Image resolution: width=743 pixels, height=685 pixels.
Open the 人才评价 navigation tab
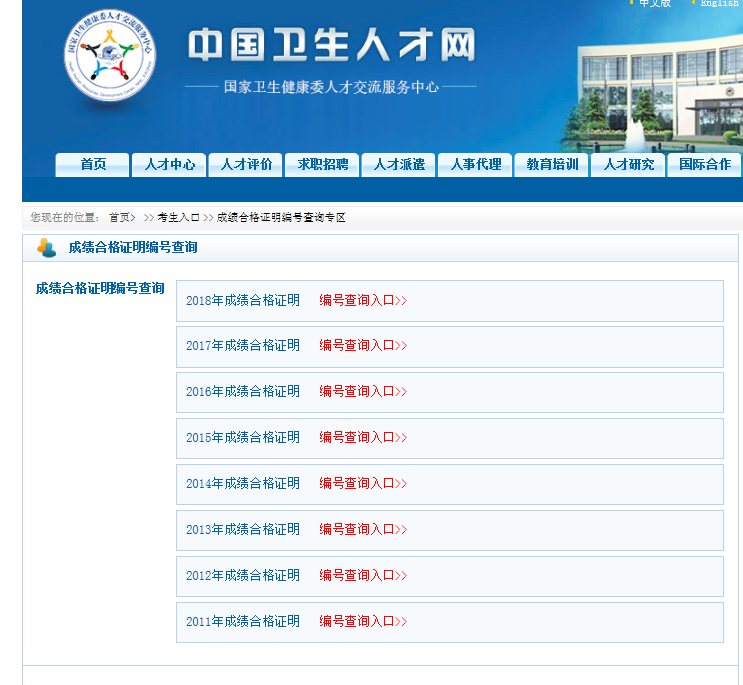click(x=246, y=164)
